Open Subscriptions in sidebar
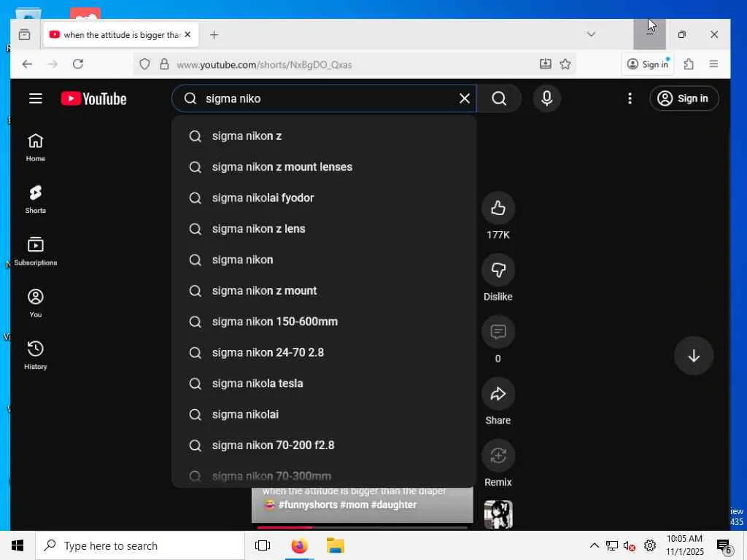 (36, 252)
